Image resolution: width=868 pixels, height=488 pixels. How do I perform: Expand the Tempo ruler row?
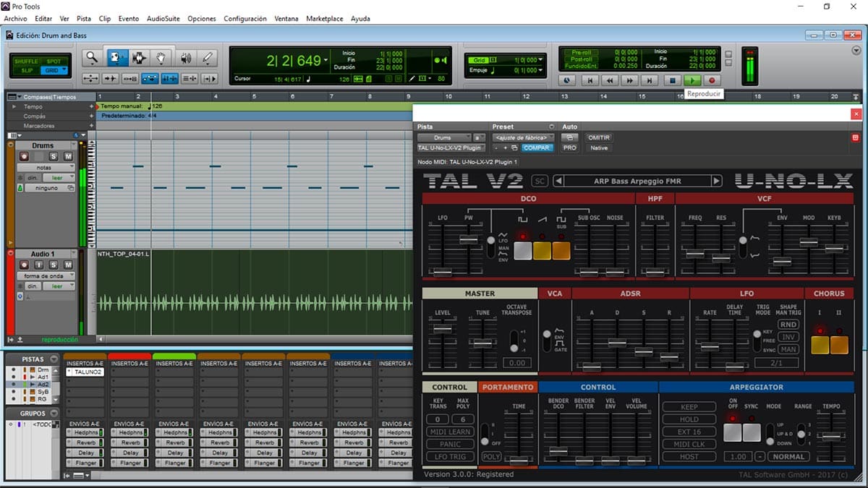click(x=14, y=106)
